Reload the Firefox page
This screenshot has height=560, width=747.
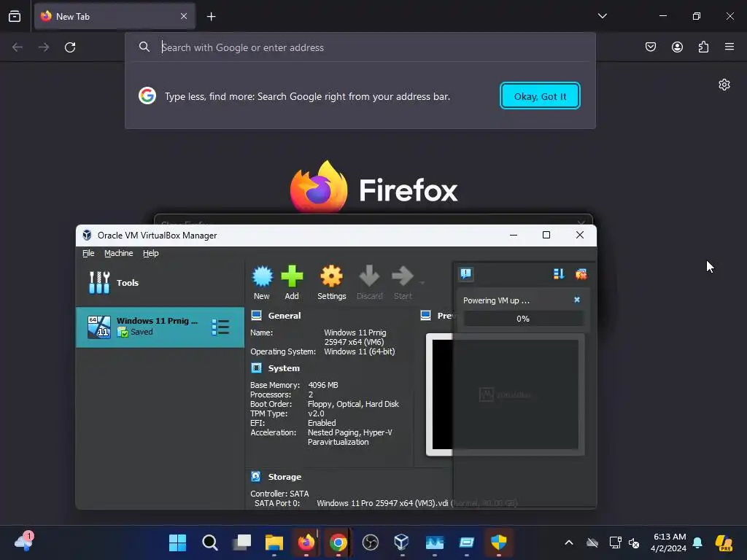70,47
